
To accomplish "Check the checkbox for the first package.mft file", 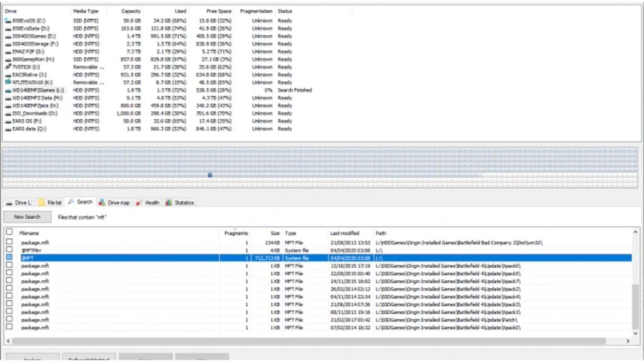I will point(9,242).
